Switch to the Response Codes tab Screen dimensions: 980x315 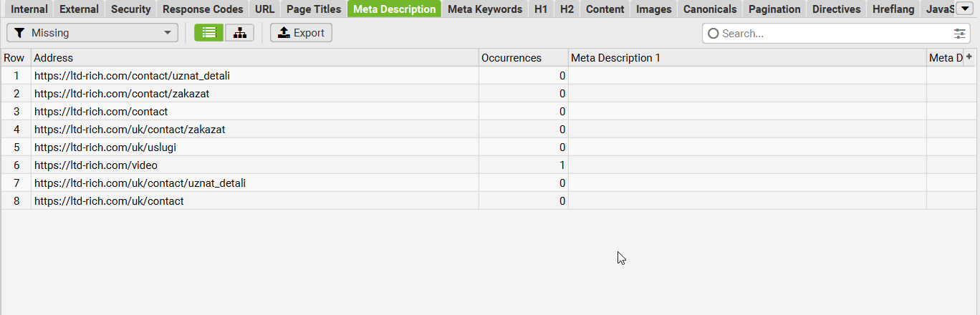(203, 9)
